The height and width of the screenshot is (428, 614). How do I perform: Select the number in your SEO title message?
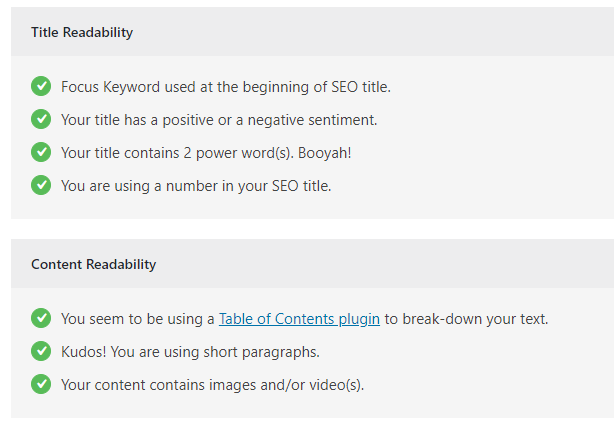pyautogui.click(x=196, y=186)
